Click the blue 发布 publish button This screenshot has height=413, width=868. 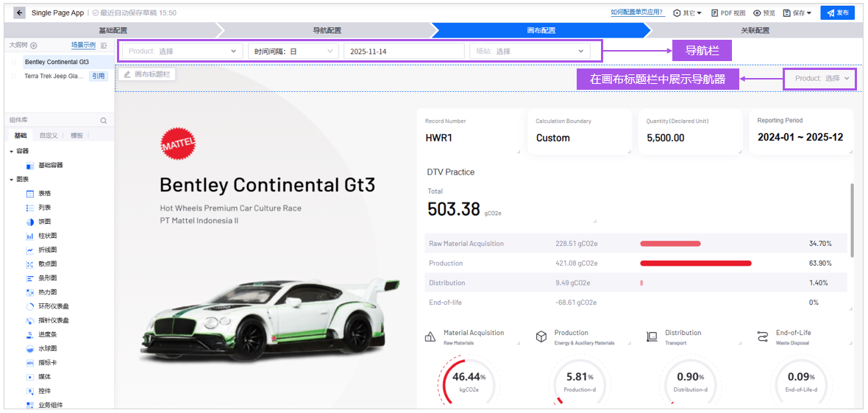click(837, 13)
